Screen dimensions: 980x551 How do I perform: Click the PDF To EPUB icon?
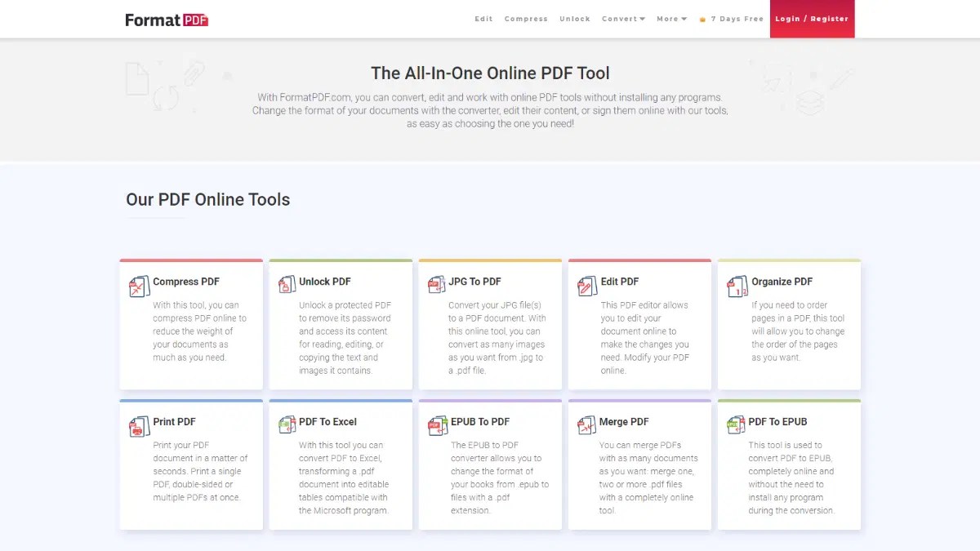click(736, 423)
